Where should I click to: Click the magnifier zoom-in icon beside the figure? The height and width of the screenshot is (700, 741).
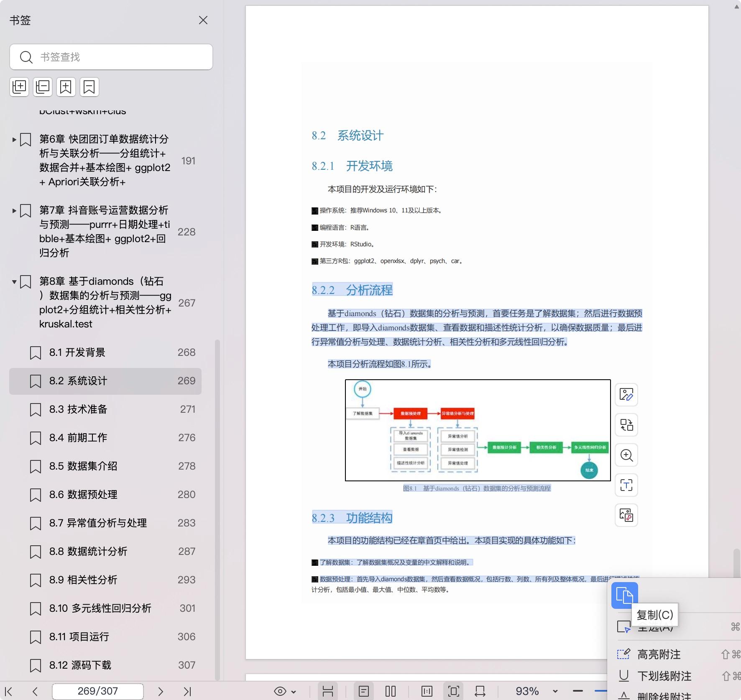point(626,455)
